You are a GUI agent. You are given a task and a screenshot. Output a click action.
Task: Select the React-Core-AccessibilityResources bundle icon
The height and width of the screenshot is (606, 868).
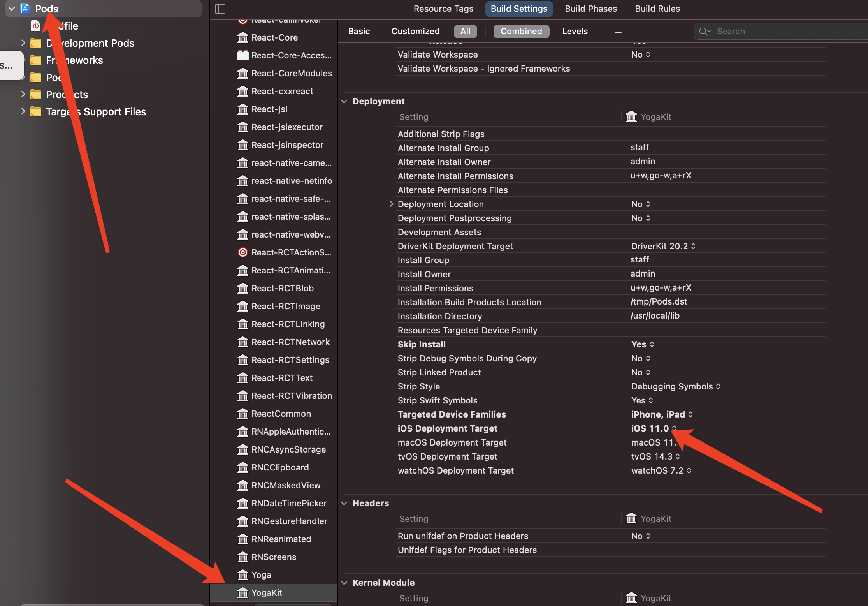[243, 55]
